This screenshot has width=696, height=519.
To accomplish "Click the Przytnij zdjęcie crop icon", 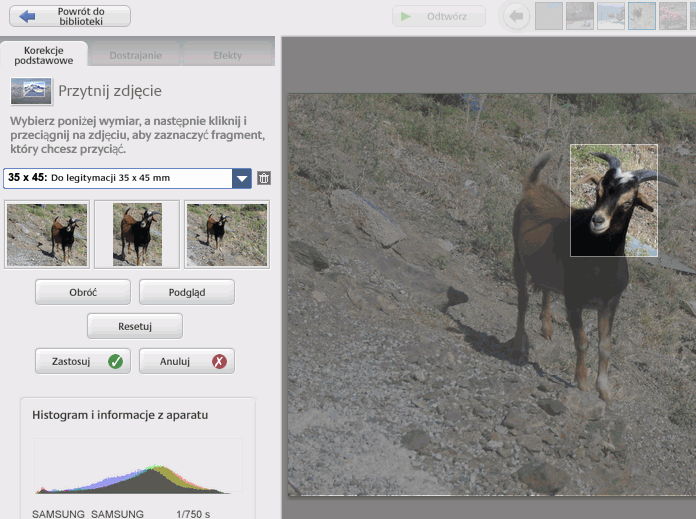I will 31,91.
